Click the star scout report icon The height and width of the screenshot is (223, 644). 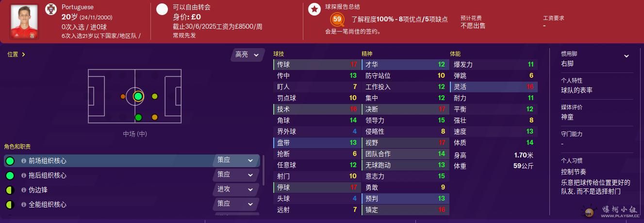coord(314,9)
